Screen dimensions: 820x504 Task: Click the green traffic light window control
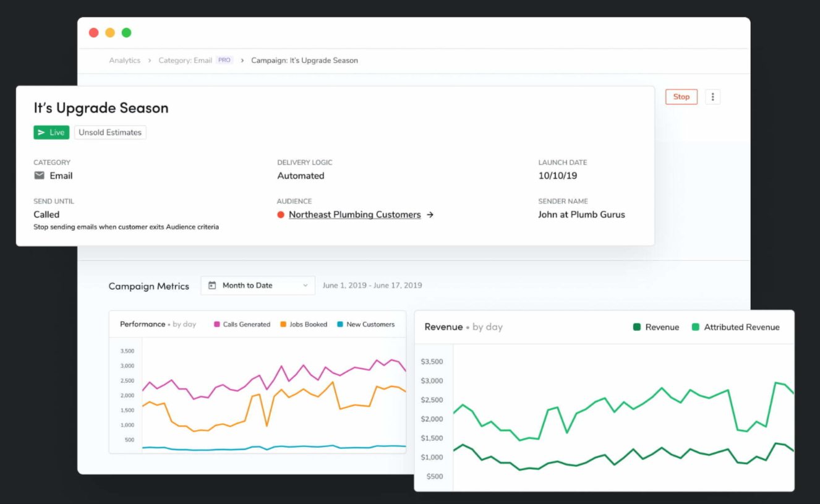pyautogui.click(x=126, y=32)
